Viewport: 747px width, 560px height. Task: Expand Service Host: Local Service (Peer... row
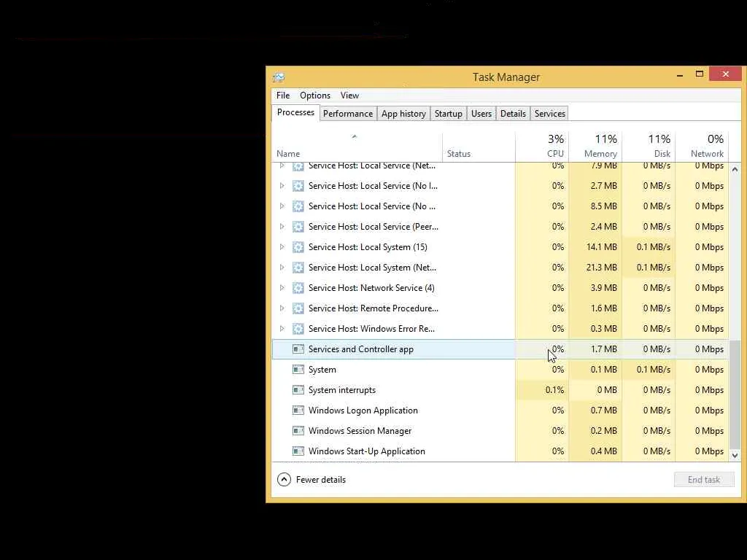[282, 227]
